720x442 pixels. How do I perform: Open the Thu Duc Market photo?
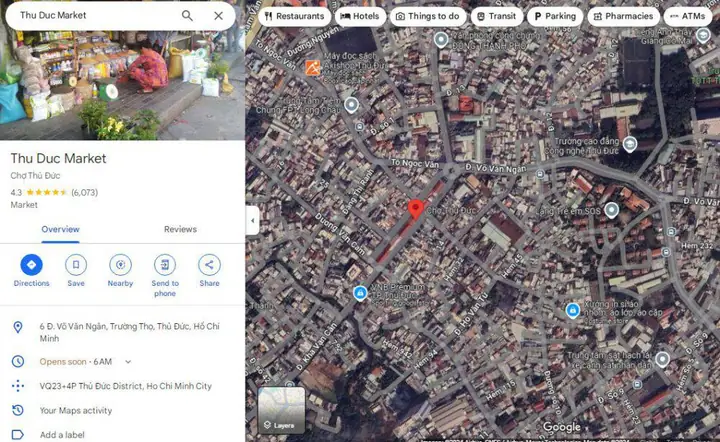click(122, 85)
